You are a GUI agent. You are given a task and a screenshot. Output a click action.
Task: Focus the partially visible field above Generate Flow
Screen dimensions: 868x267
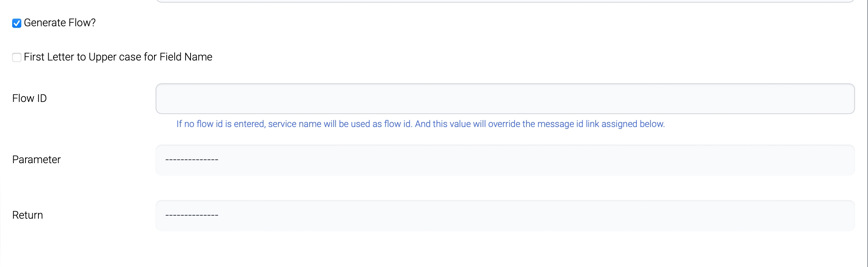pyautogui.click(x=505, y=1)
